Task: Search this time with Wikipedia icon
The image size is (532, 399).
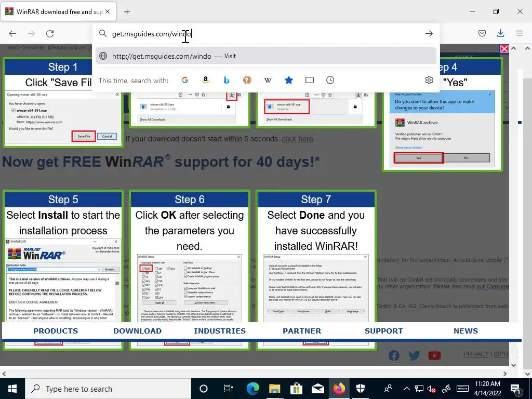Action: point(268,80)
